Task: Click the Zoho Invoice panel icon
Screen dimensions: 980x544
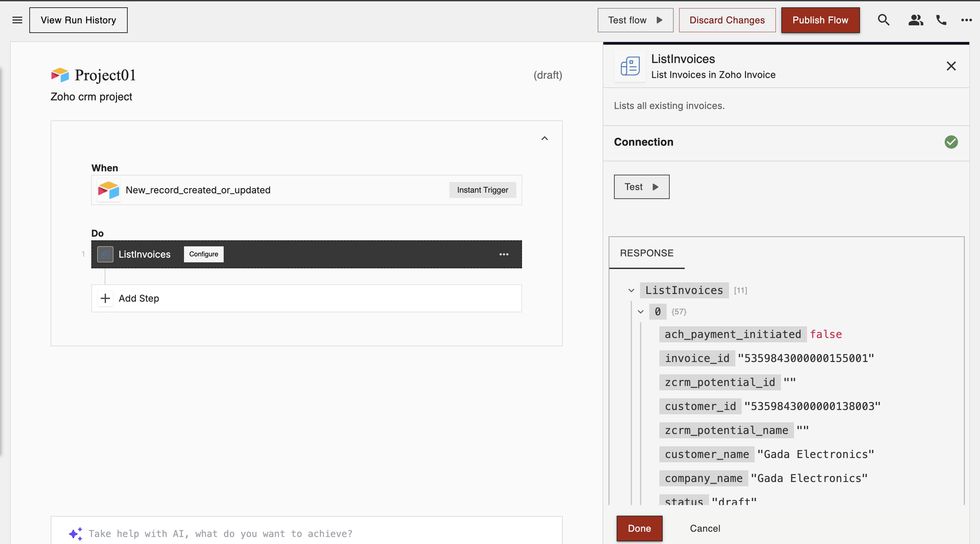Action: coord(630,66)
